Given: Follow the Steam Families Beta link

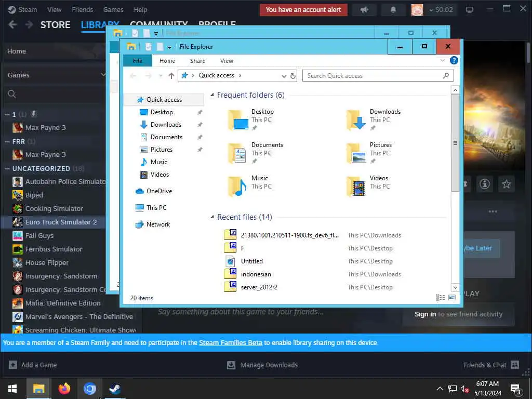Looking at the screenshot, I should pyautogui.click(x=231, y=343).
